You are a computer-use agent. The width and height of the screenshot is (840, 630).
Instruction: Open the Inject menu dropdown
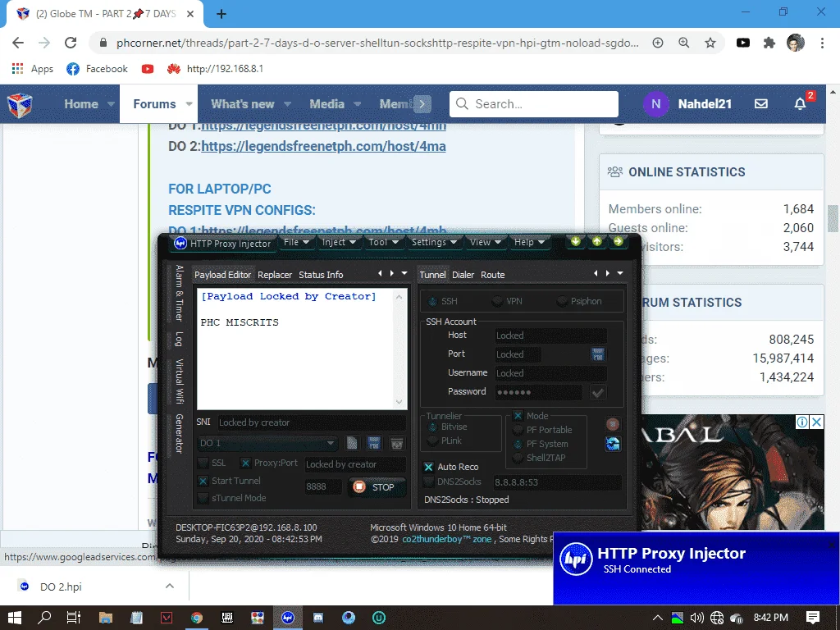pos(339,242)
